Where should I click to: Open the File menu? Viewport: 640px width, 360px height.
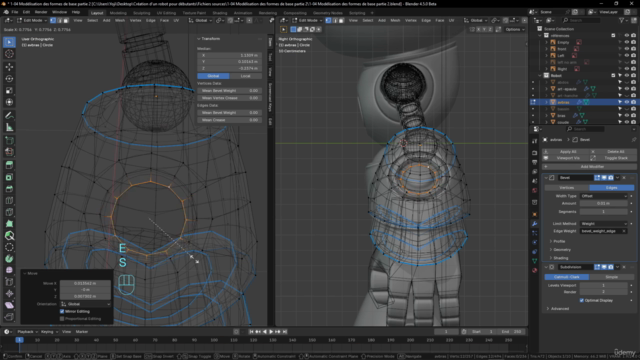(x=15, y=12)
